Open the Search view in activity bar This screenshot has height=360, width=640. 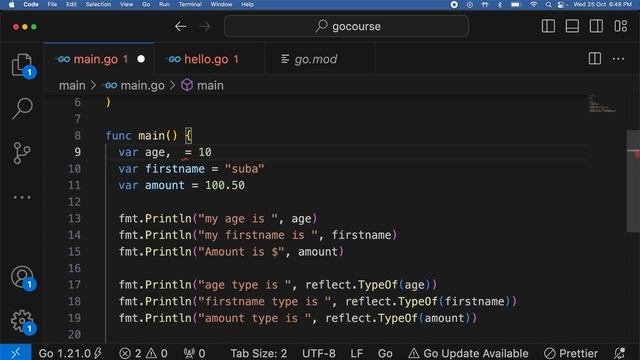pos(22,109)
